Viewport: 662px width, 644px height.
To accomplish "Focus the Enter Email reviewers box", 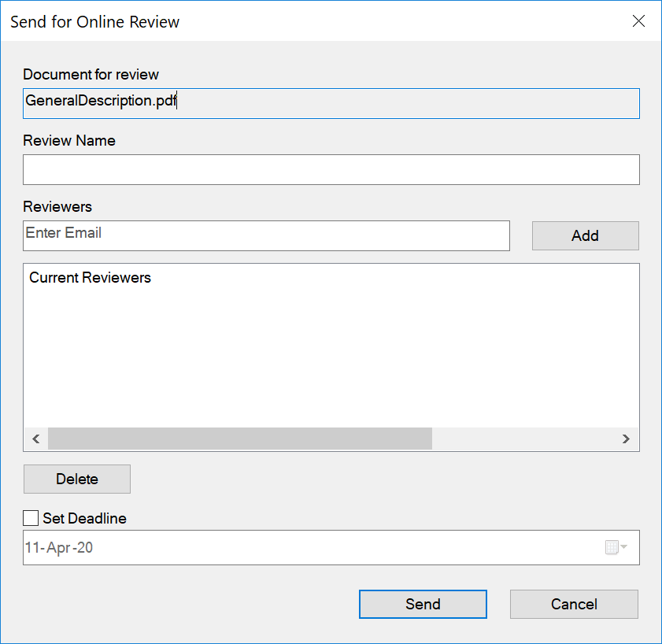I will 266,235.
